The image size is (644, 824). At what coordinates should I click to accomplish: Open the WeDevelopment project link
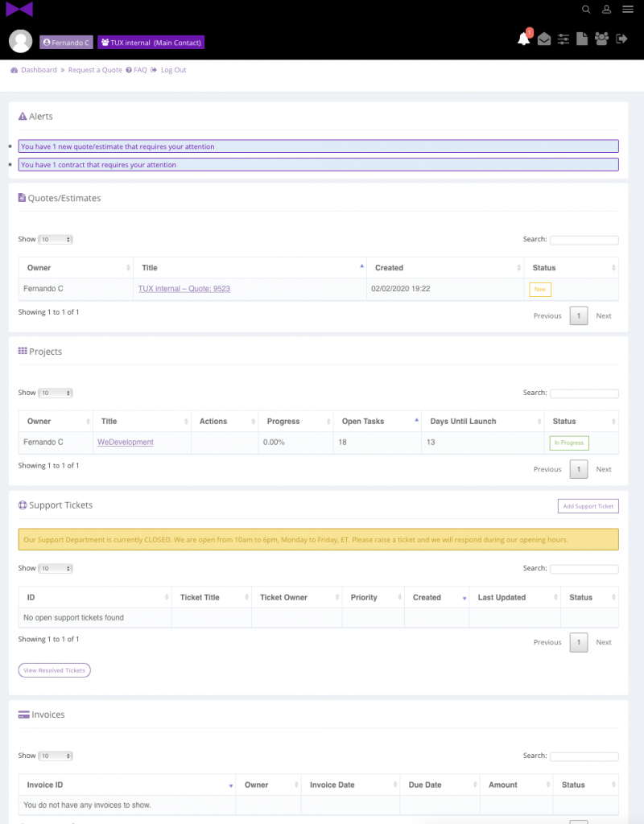pyautogui.click(x=125, y=442)
